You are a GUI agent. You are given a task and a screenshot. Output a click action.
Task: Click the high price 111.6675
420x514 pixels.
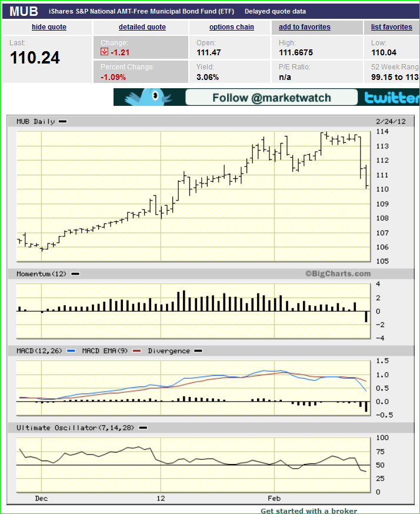pyautogui.click(x=296, y=52)
